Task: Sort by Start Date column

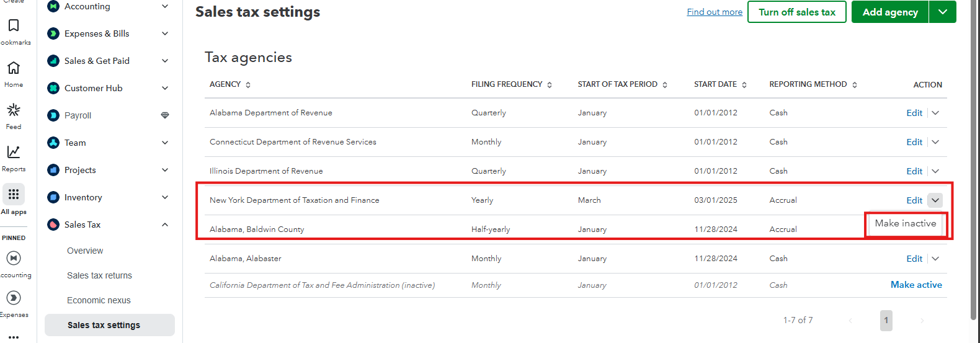Action: (744, 85)
